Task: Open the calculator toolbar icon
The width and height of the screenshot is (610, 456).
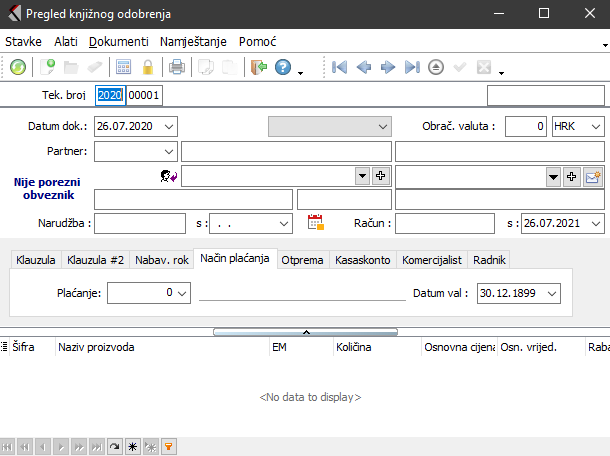Action: 124,68
